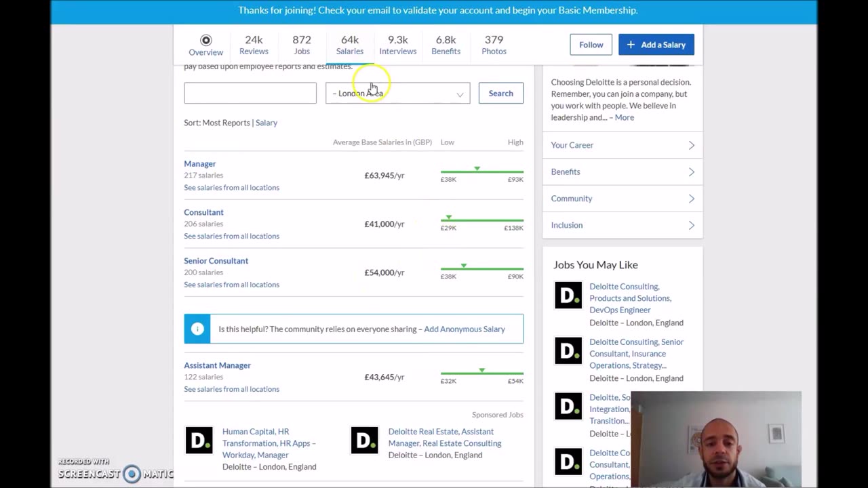Click Deloitte logo beside DevOps Engineer job

pos(568,296)
